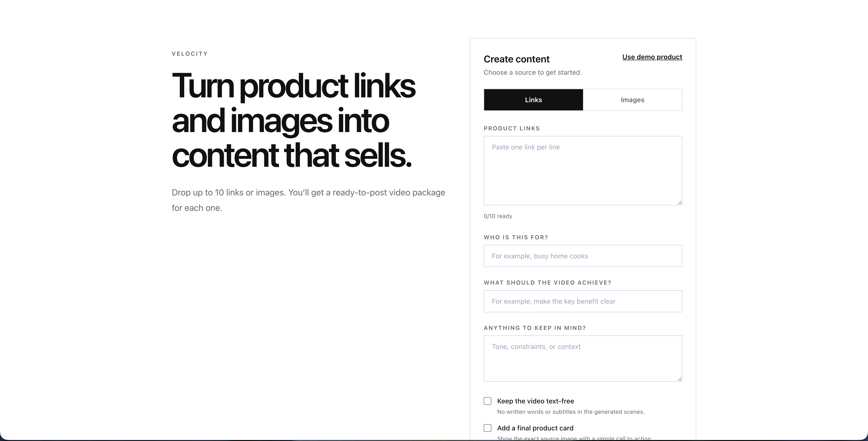Click the Who is this for field
The width and height of the screenshot is (868, 441).
[583, 256]
